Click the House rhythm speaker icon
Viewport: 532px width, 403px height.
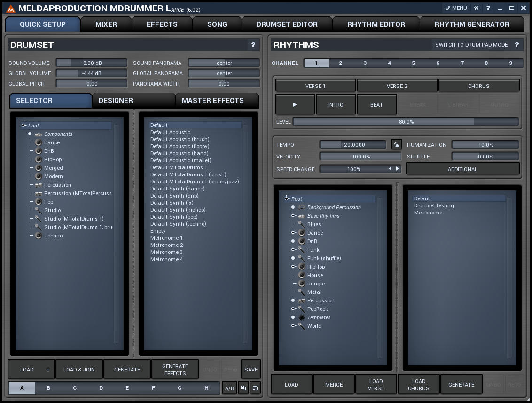click(x=302, y=275)
